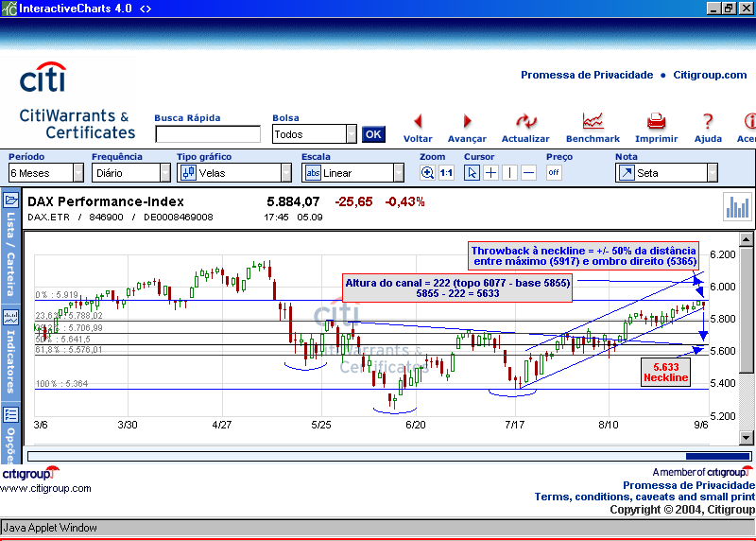Click the Throwback à neckline annotation box
756x541 pixels.
click(583, 255)
